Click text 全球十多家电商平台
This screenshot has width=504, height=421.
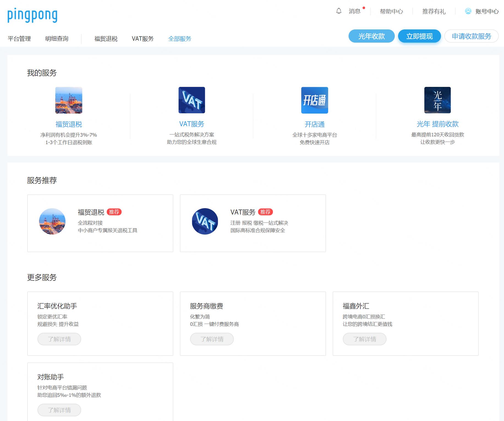click(x=315, y=135)
